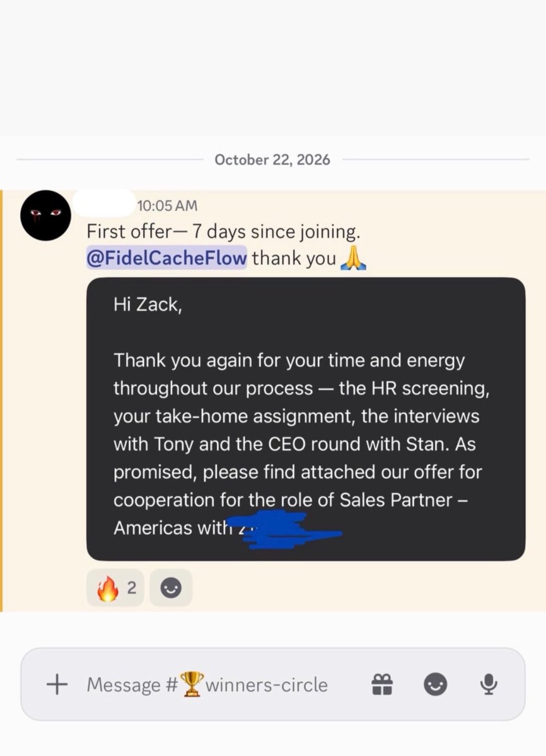546x756 pixels.
Task: View poster's red-eyed avatar profile
Action: pyautogui.click(x=44, y=214)
